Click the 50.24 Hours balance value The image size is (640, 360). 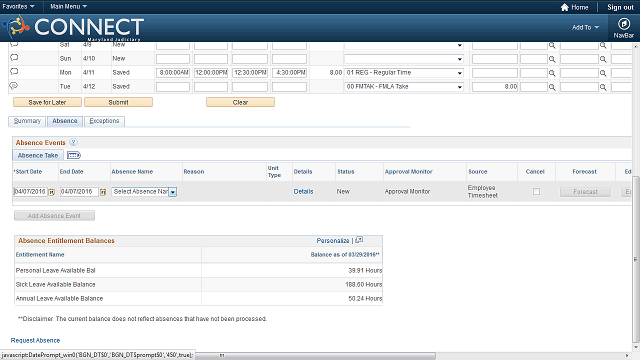click(365, 298)
